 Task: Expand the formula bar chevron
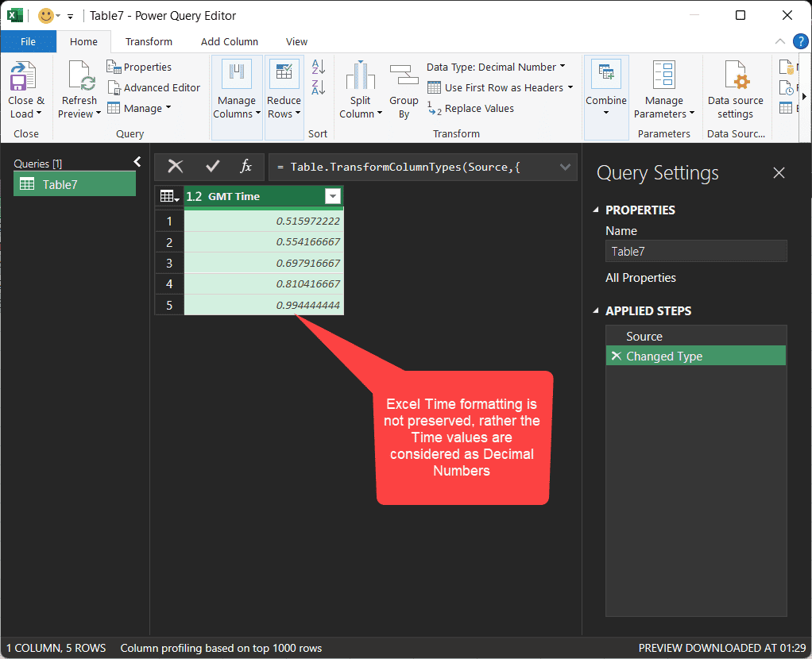click(566, 167)
